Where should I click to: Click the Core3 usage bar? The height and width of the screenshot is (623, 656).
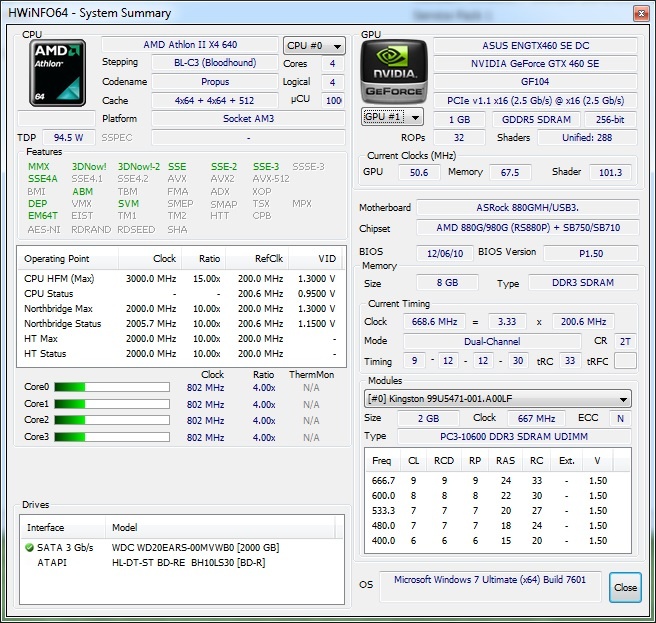point(112,437)
